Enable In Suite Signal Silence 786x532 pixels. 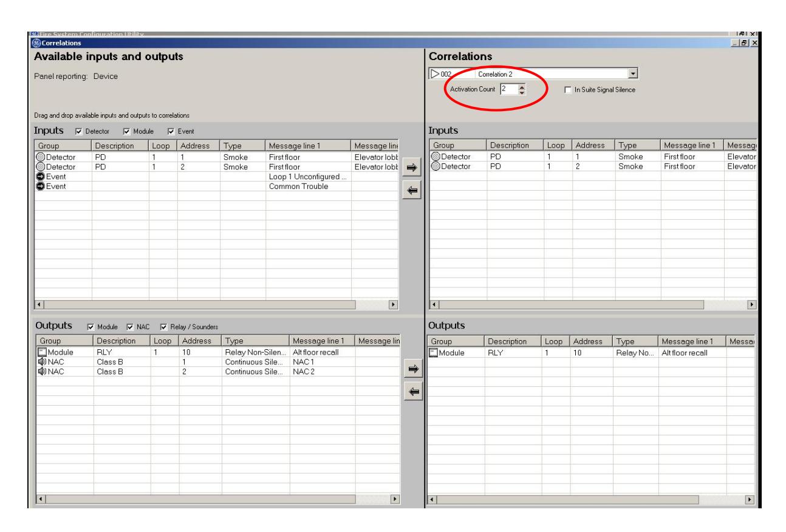tap(568, 89)
